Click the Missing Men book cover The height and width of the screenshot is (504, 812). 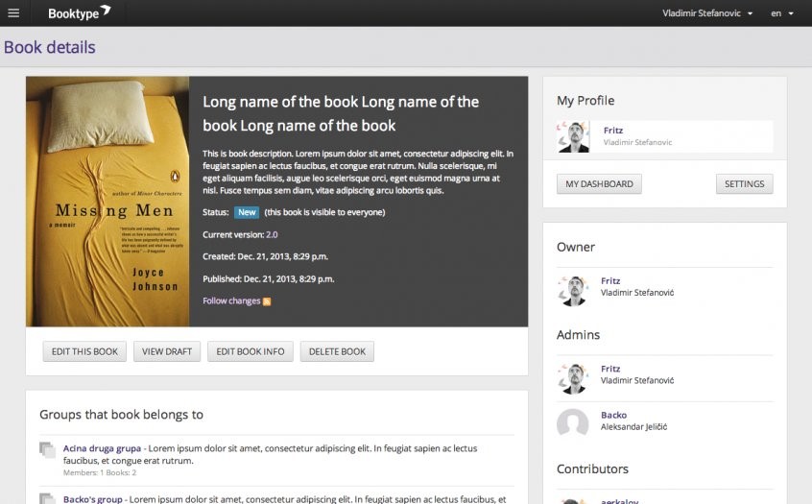click(107, 202)
